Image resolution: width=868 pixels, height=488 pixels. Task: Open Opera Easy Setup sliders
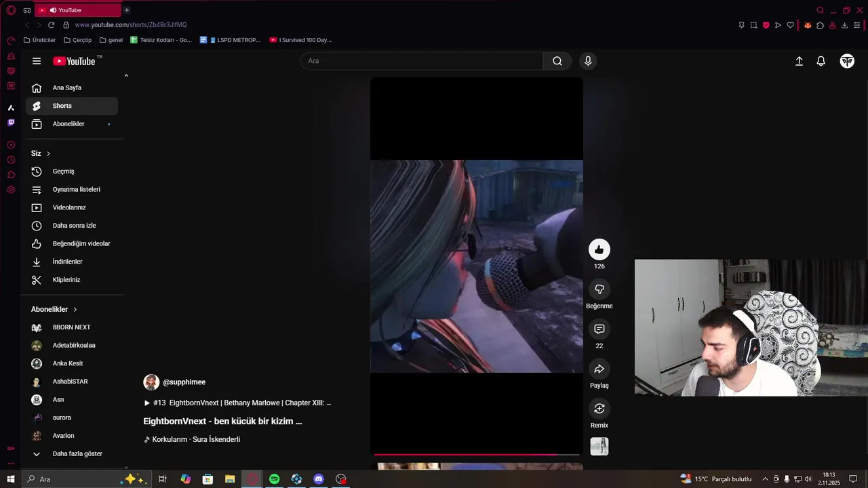(x=857, y=25)
